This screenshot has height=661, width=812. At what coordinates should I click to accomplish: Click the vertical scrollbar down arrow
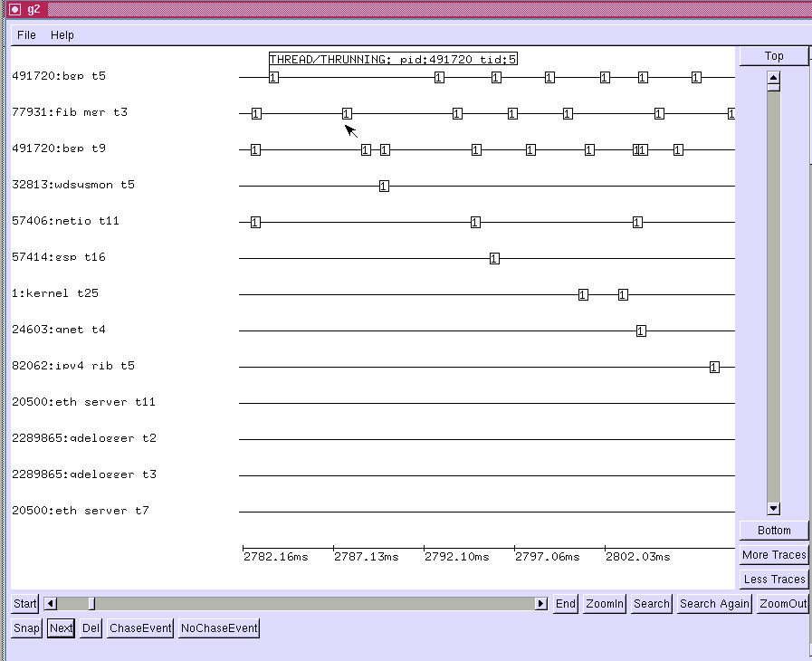pos(773,509)
